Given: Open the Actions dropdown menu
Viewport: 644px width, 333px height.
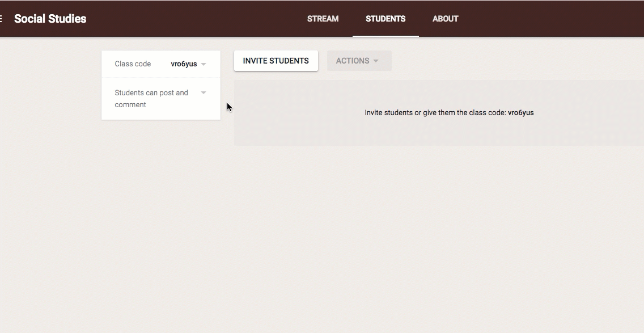Looking at the screenshot, I should point(359,61).
